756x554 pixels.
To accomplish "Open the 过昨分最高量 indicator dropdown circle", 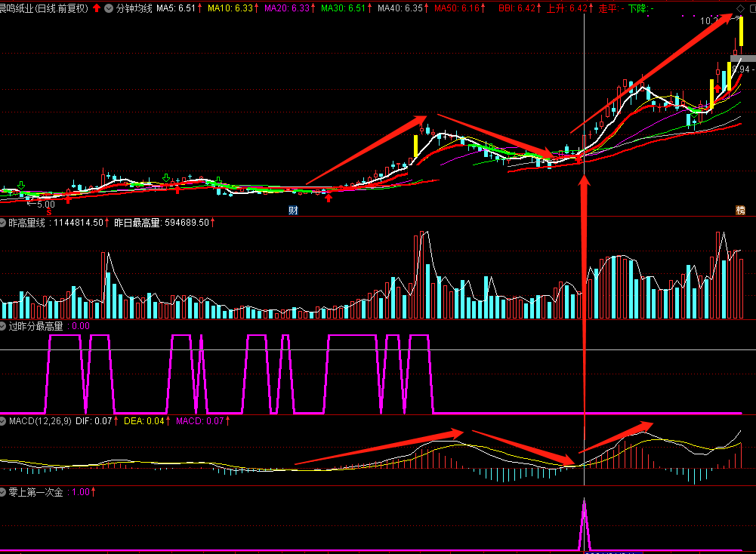I will 3,326.
